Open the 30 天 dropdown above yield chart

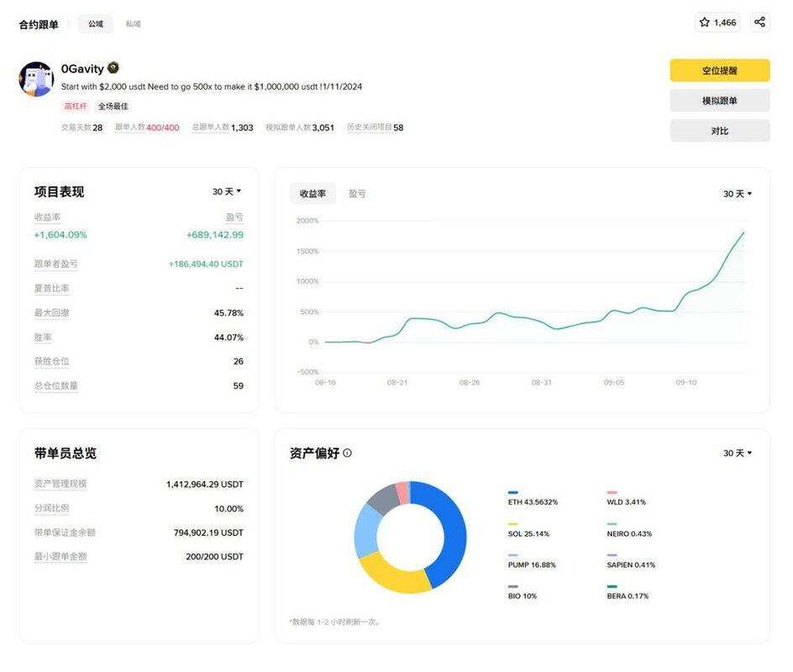[x=738, y=194]
